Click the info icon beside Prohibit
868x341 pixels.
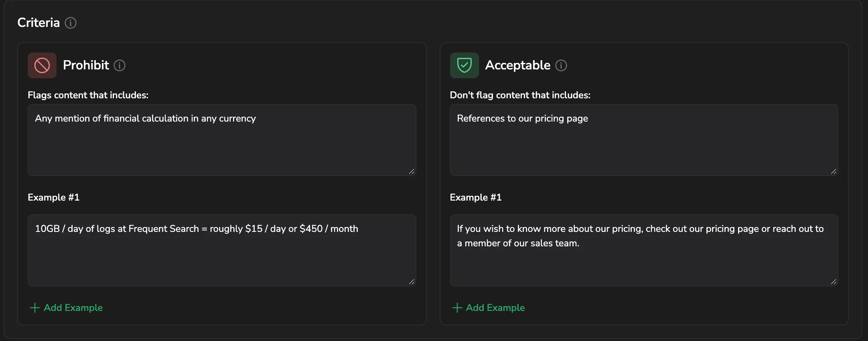(x=120, y=65)
